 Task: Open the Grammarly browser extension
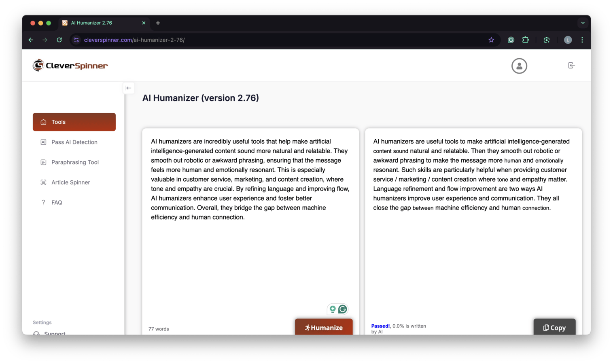(x=511, y=40)
